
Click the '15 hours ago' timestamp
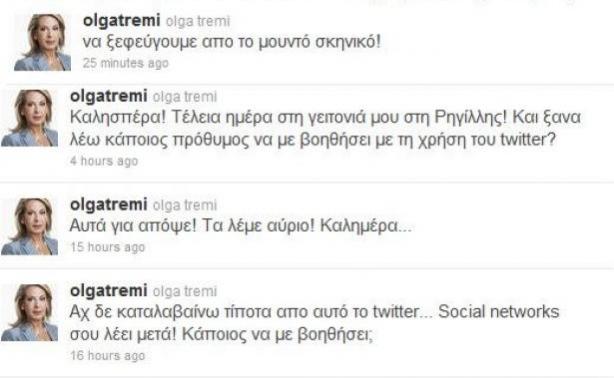[x=108, y=247]
